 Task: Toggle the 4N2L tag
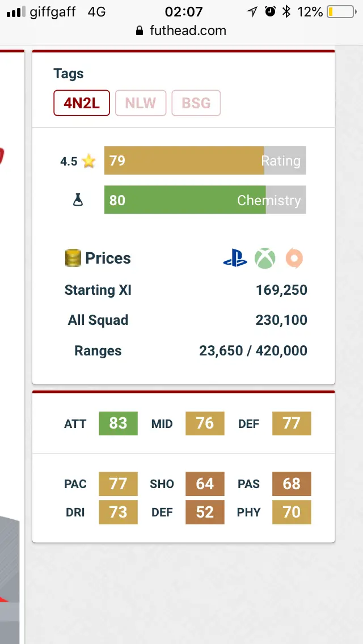tap(82, 103)
